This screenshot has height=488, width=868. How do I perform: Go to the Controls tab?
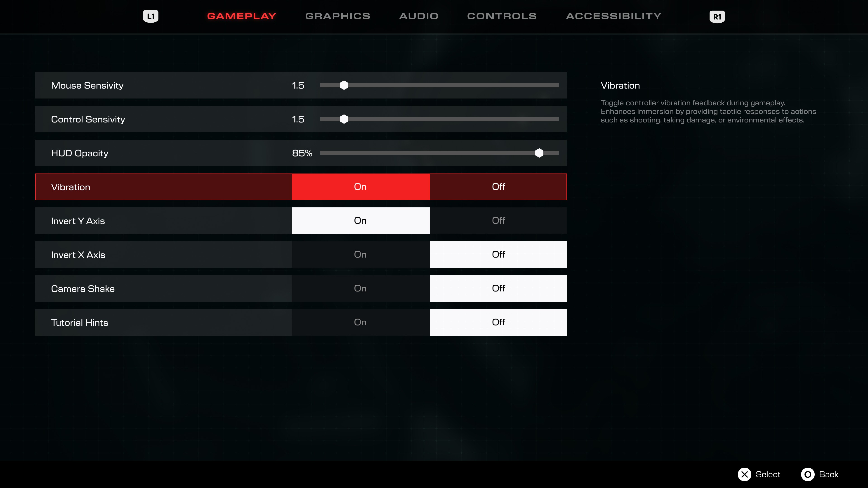[502, 16]
